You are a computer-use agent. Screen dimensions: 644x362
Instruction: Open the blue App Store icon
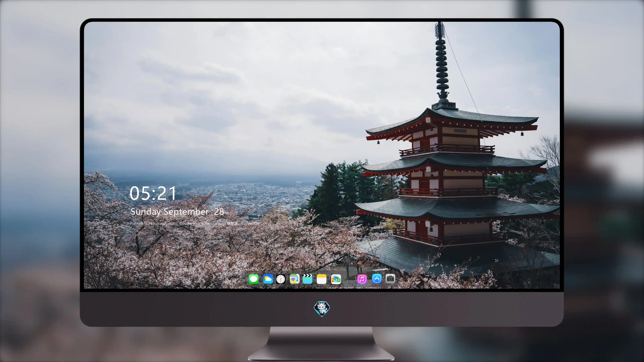click(x=377, y=279)
